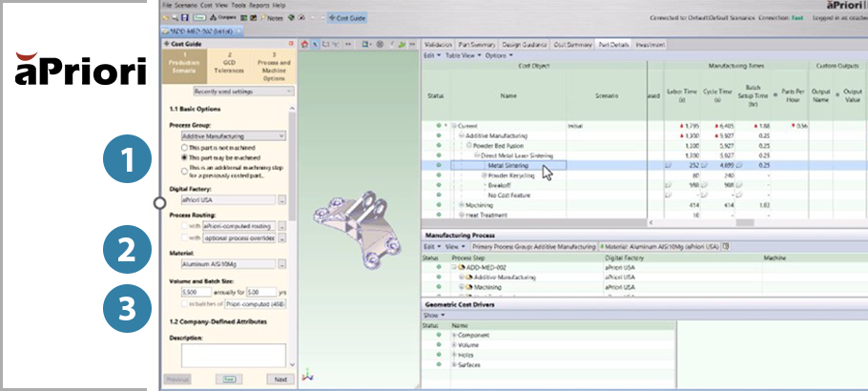868x391 pixels.
Task: Toggle checkbox with aPriori-computed routing
Action: pos(185,226)
